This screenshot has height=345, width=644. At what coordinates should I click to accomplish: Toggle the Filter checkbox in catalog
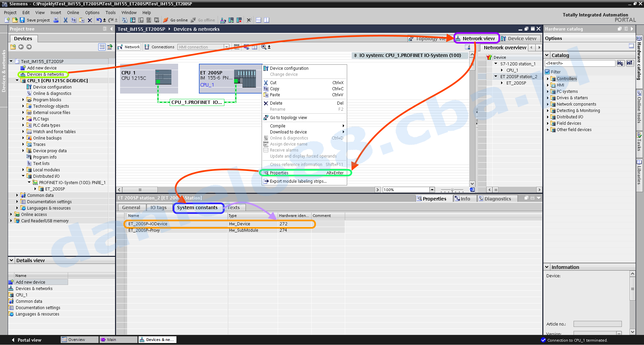point(547,72)
